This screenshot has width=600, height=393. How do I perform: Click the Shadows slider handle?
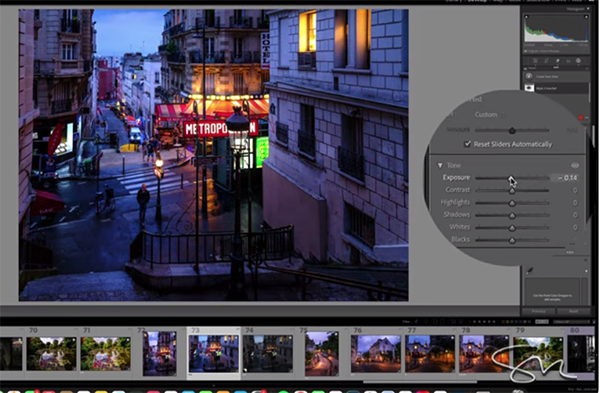point(512,215)
